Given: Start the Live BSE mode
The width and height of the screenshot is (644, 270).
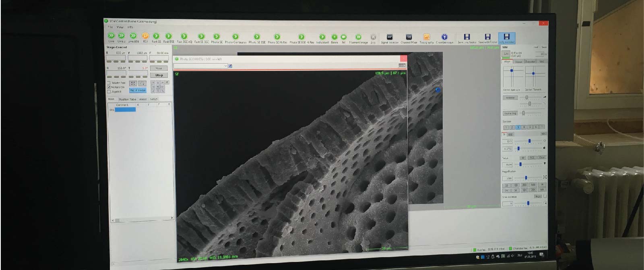Looking at the screenshot, I should (x=134, y=37).
